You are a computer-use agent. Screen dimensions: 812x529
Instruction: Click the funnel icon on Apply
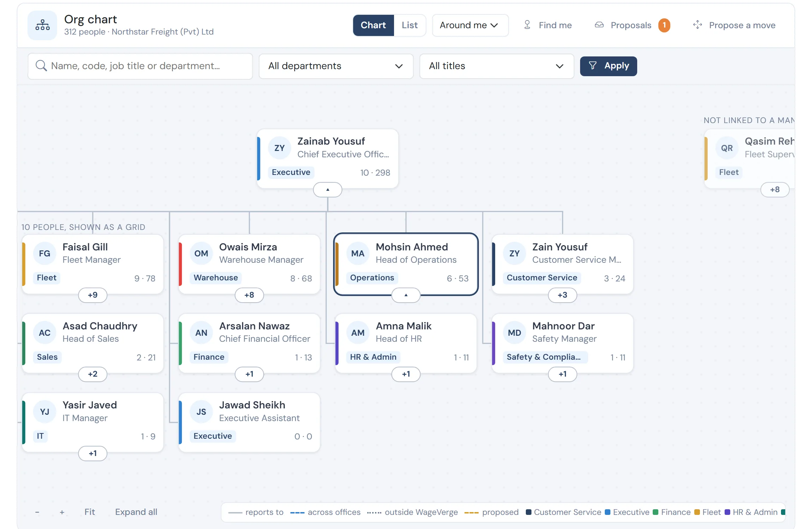click(x=592, y=66)
